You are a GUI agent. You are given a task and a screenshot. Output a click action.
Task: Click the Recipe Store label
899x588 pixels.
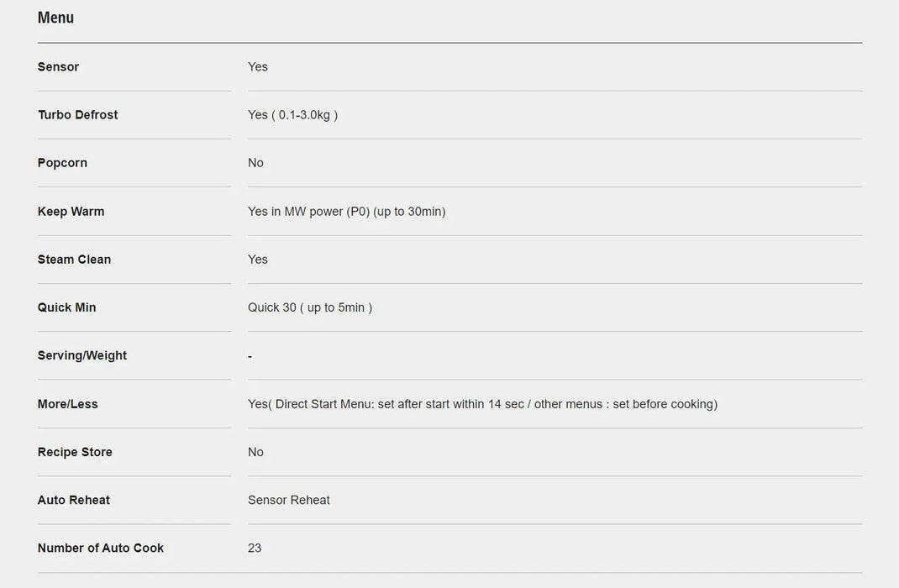75,452
